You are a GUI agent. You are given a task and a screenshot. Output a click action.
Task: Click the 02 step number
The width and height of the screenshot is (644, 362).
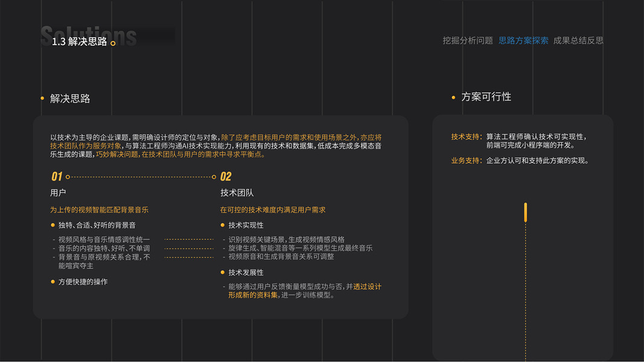click(226, 177)
